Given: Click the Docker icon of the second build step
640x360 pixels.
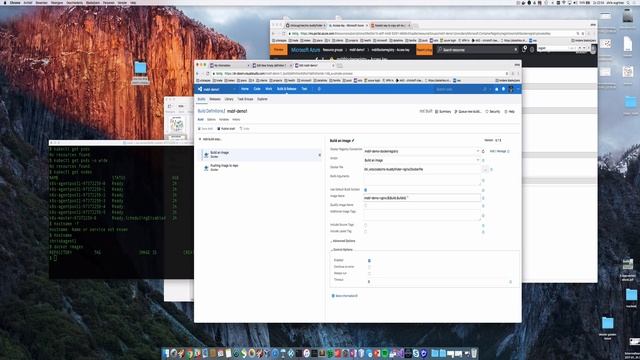Looking at the screenshot, I should (x=206, y=167).
